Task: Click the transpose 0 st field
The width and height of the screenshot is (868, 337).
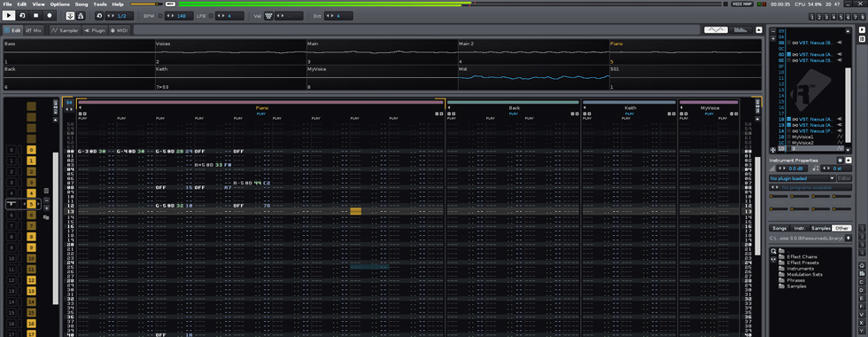Action: (x=835, y=168)
